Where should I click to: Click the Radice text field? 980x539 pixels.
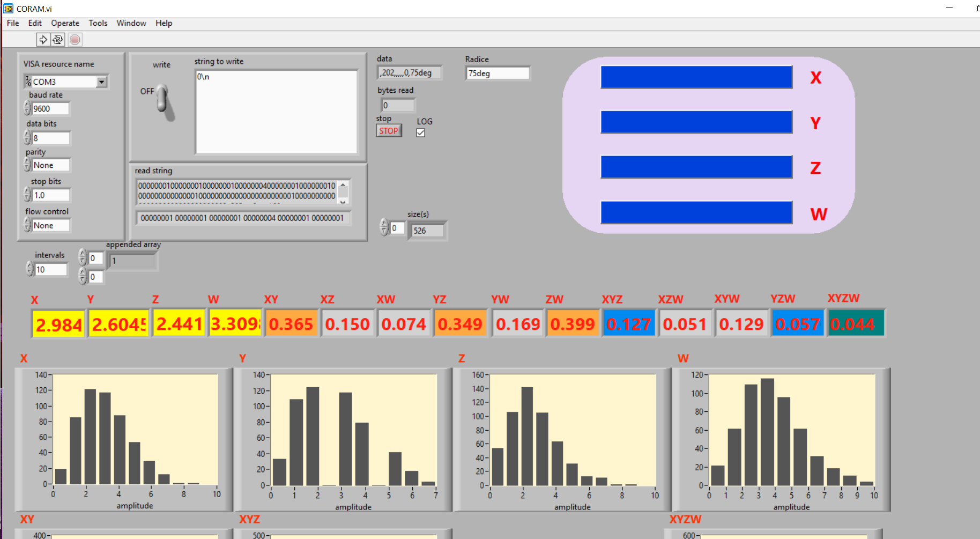pyautogui.click(x=497, y=73)
